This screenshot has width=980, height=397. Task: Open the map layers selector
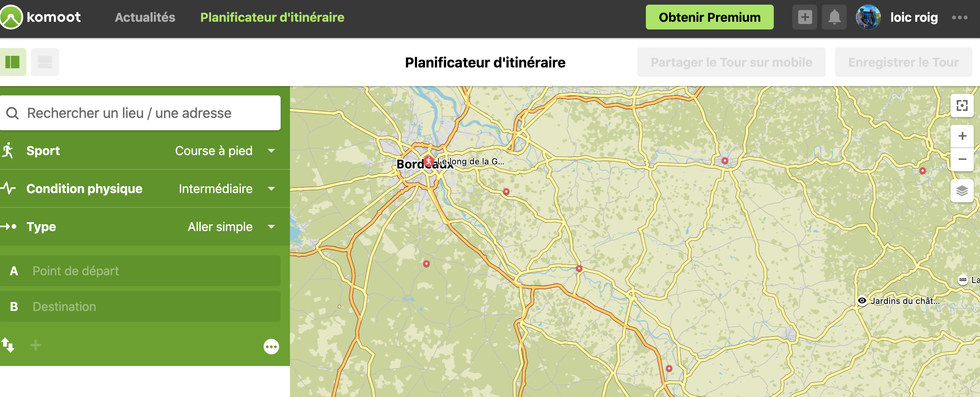click(x=962, y=191)
